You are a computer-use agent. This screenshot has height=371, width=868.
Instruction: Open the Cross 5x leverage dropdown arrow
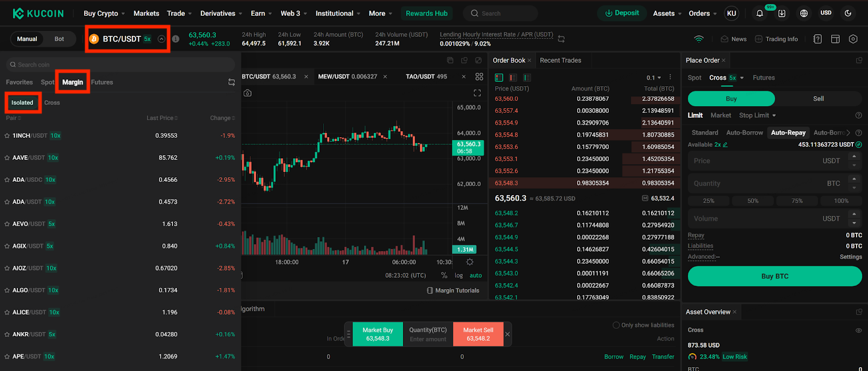pyautogui.click(x=742, y=78)
